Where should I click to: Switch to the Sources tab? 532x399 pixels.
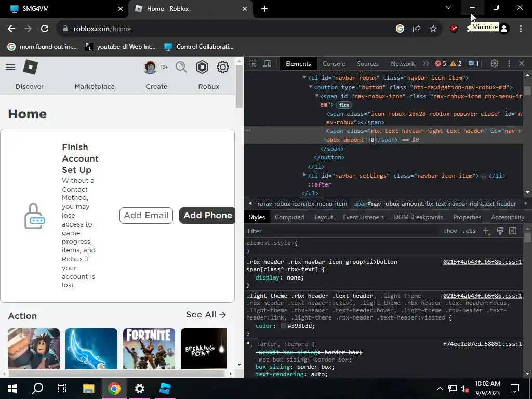367,64
